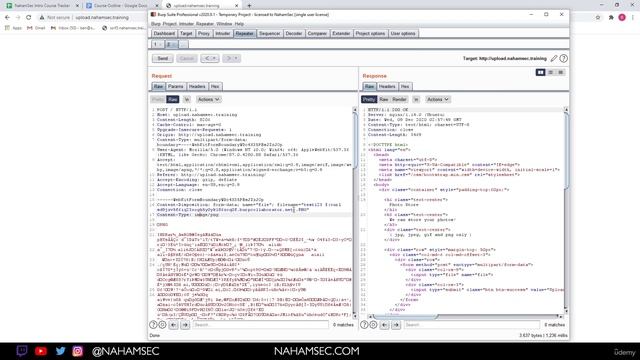640x360 pixels.
Task: Open Repeater help question mark icon near target
Action: (x=564, y=59)
